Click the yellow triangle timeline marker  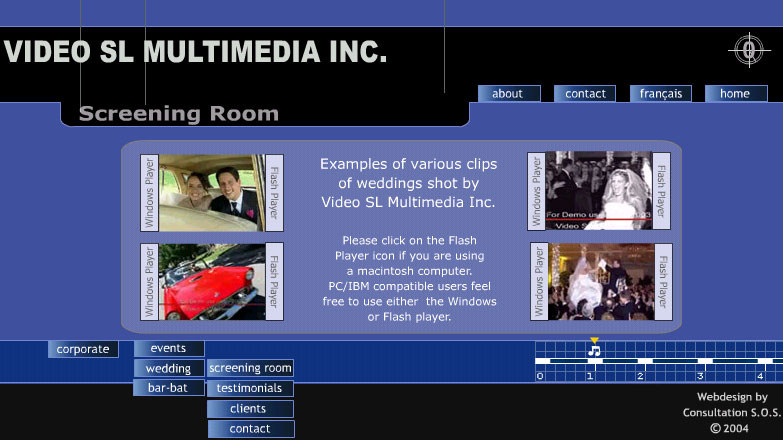594,340
